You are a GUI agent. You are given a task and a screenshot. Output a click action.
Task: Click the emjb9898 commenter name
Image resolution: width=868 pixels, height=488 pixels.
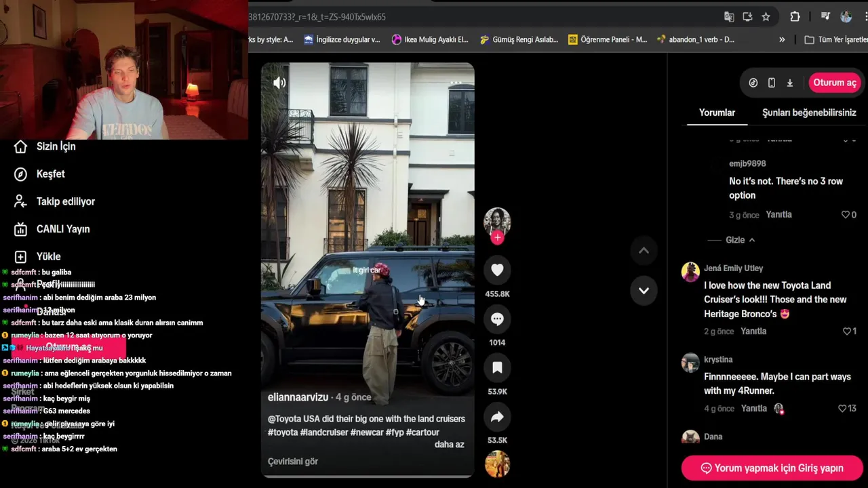tap(747, 164)
